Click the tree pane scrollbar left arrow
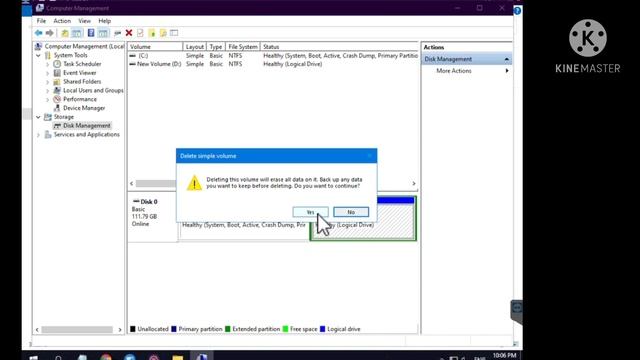Viewport: 640px width, 360px height. point(37,330)
